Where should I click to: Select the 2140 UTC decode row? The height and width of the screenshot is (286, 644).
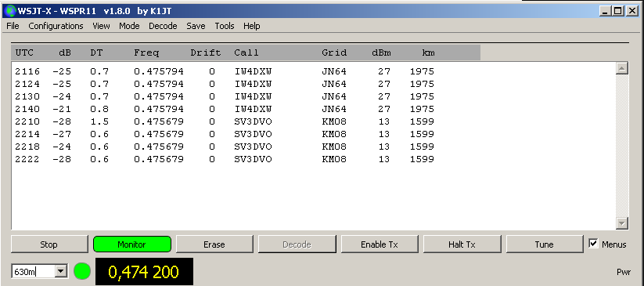pos(225,109)
